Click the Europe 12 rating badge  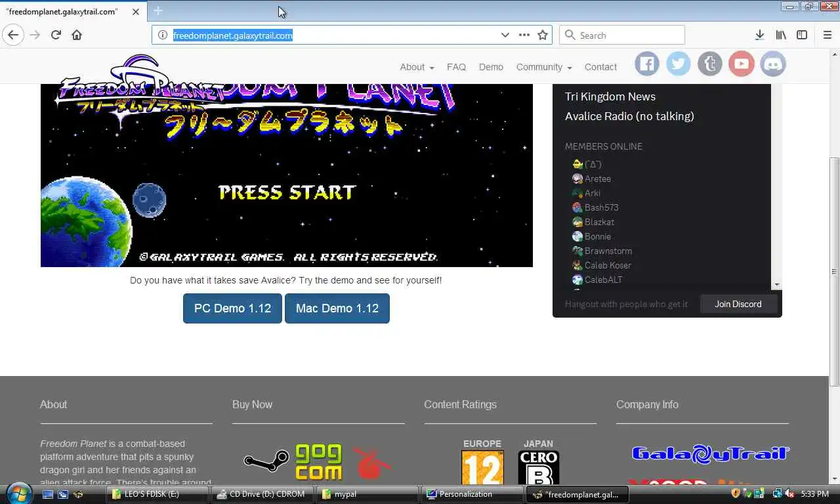pyautogui.click(x=482, y=467)
